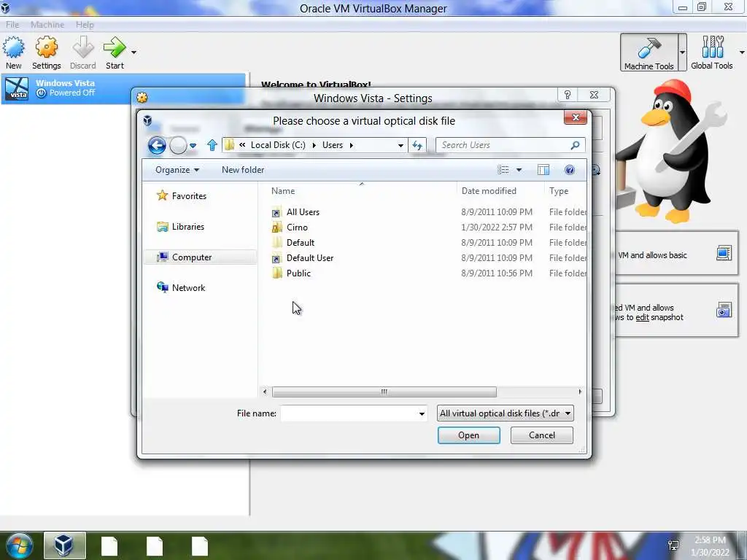Open the File menu
The width and height of the screenshot is (747, 560).
[12, 24]
